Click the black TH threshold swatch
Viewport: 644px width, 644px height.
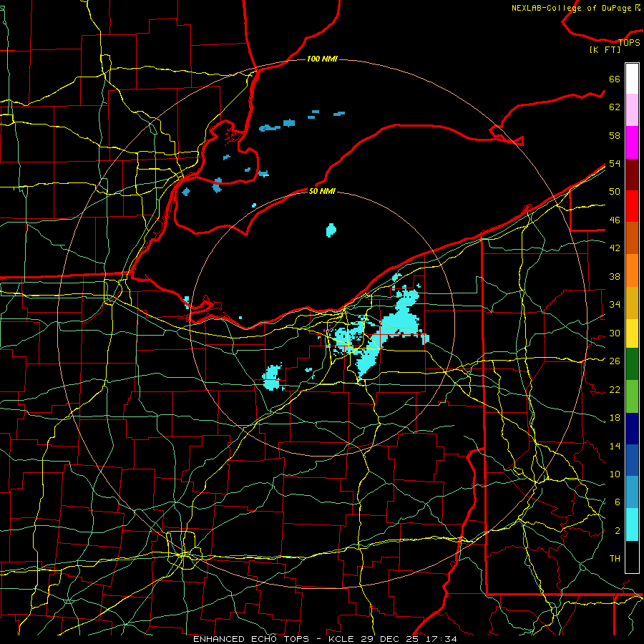pos(632,557)
